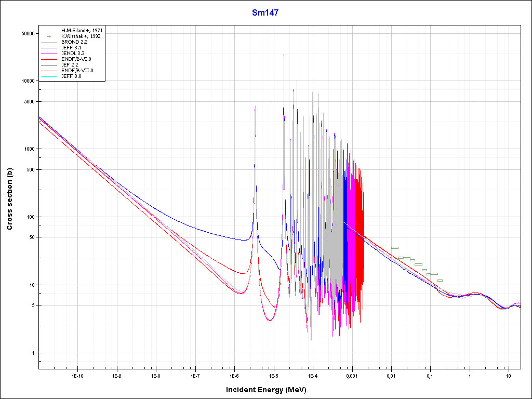Click the BROND 2.2 legend label
This screenshot has width=532, height=399.
[74, 42]
